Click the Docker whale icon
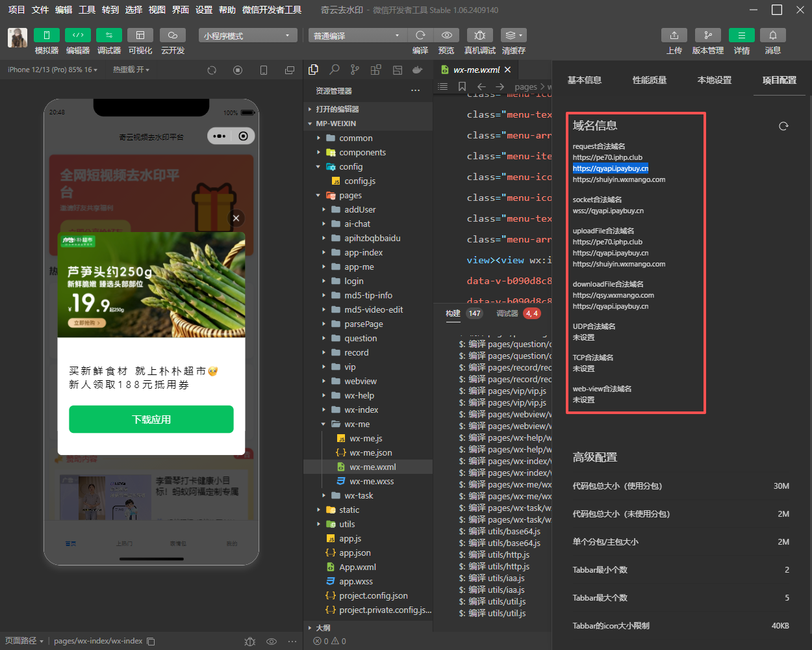The image size is (812, 650). pos(417,70)
